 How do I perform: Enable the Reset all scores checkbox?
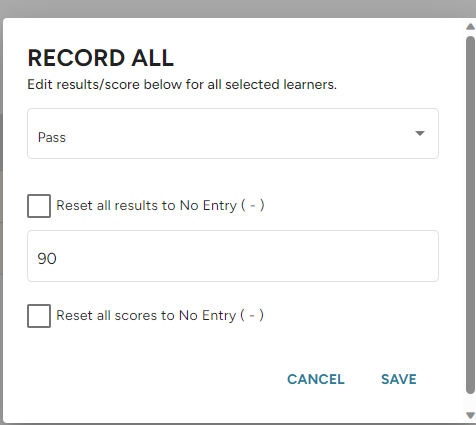(39, 316)
